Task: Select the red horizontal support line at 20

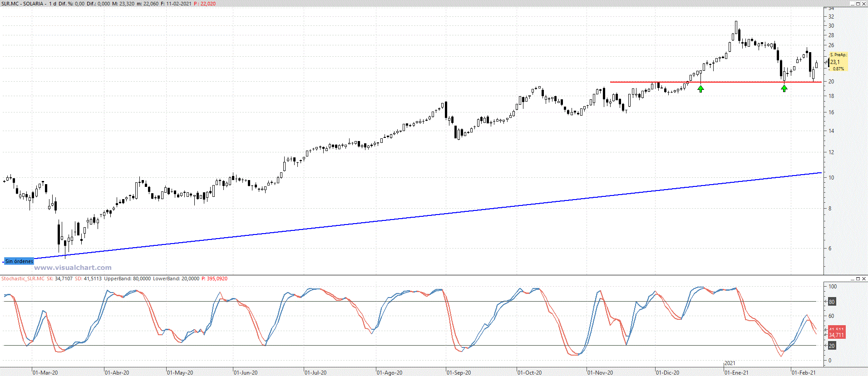Action: pyautogui.click(x=716, y=82)
